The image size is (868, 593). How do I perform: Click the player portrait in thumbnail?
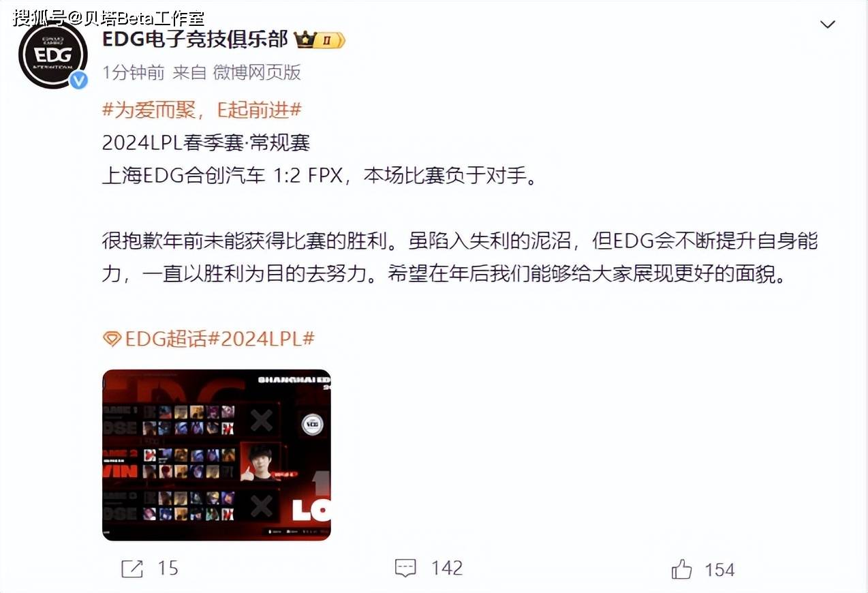tap(260, 462)
